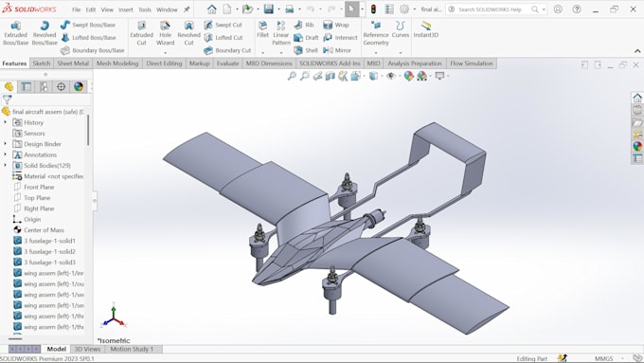The width and height of the screenshot is (644, 363).
Task: Open the Curves tool
Action: 401,29
